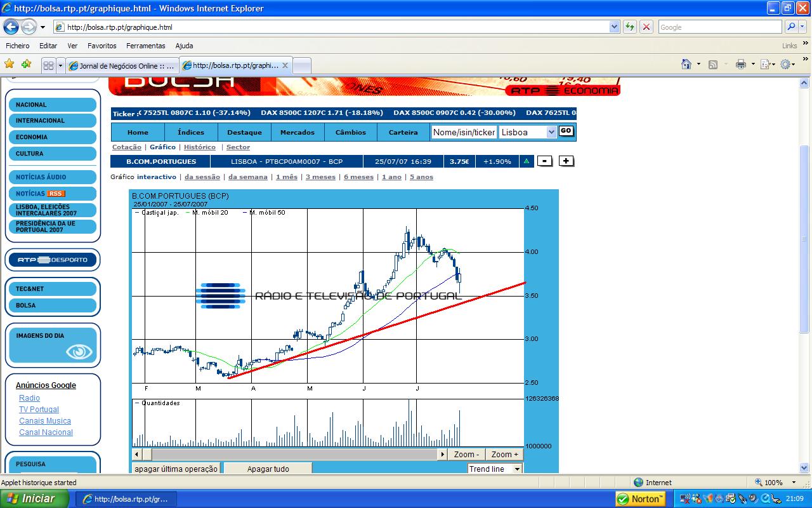Open the tab list dropdown arrow

click(60, 65)
